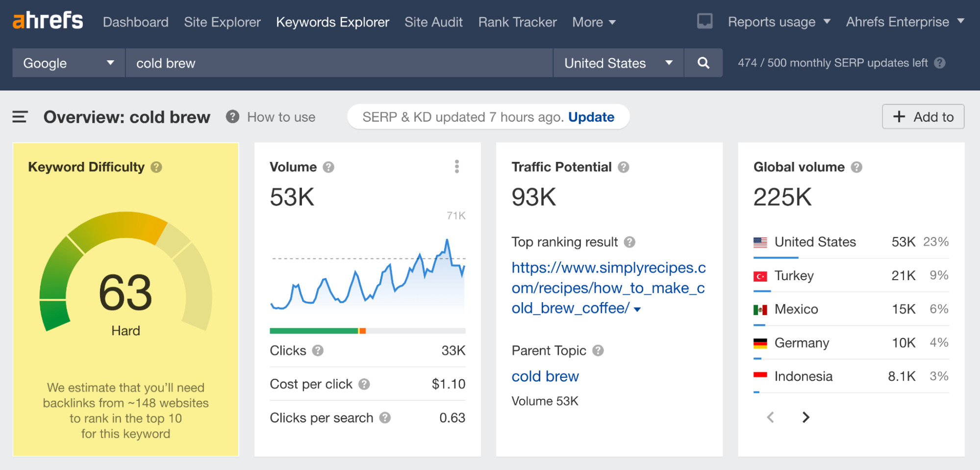Open Volume card three-dot menu

click(x=456, y=167)
